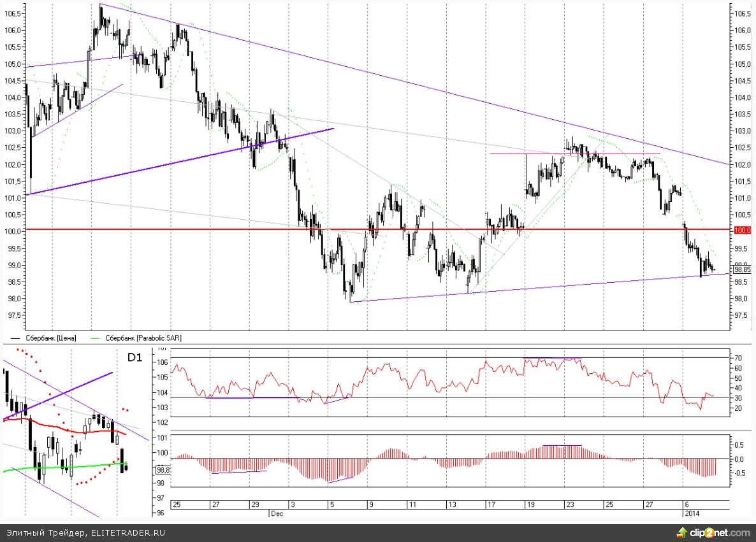
Task: Click the 70 level on the oscillator scale
Action: click(739, 358)
